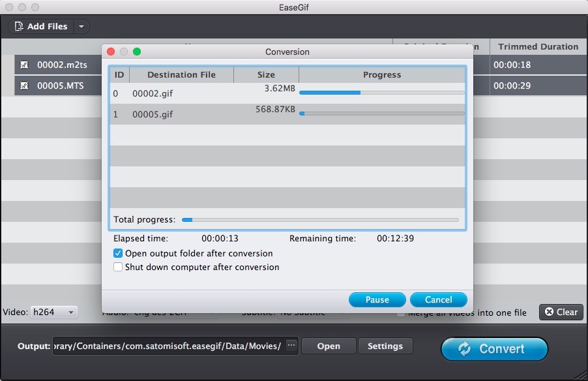Click the Size column header
The width and height of the screenshot is (588, 381).
[x=266, y=74]
